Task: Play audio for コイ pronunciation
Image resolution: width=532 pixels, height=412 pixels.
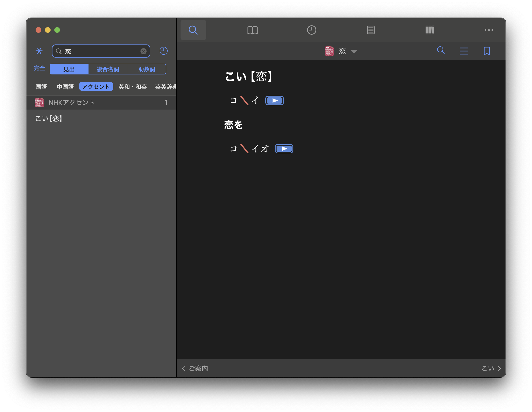Action: click(274, 101)
